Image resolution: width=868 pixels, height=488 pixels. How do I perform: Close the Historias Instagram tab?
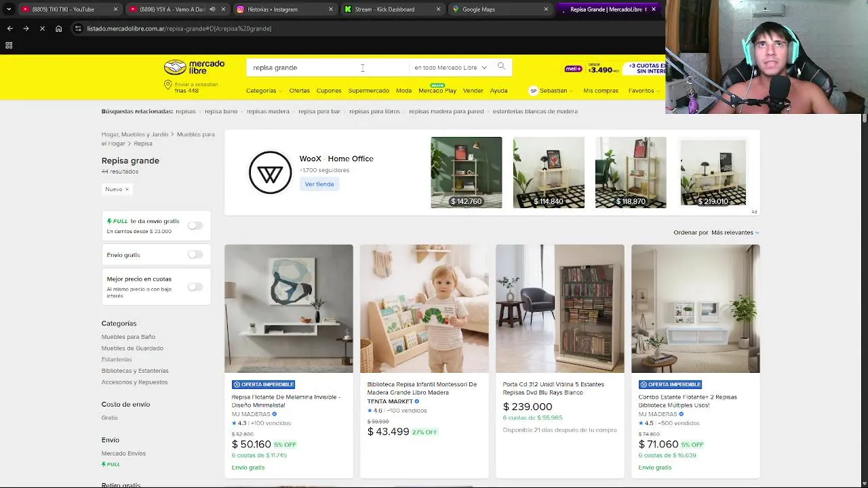coord(331,9)
